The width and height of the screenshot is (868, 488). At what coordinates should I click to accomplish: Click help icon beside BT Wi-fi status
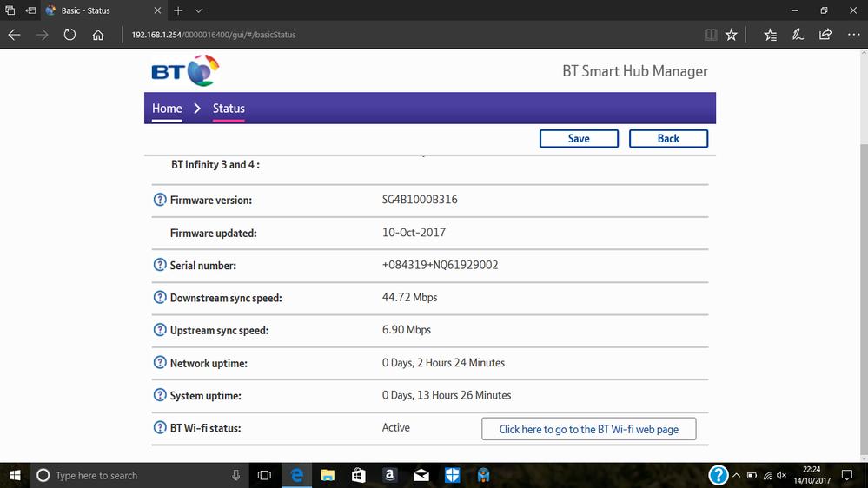[159, 428]
